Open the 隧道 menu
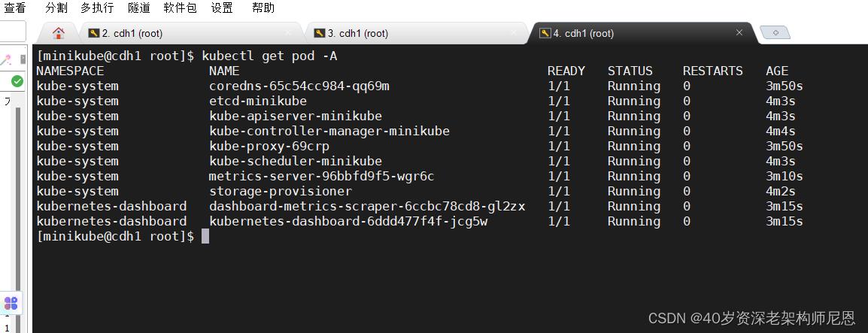This screenshot has height=333, width=868. pos(138,8)
